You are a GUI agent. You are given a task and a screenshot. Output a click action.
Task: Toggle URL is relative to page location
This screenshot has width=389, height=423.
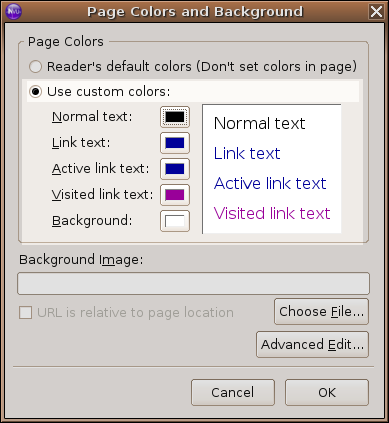click(x=26, y=313)
